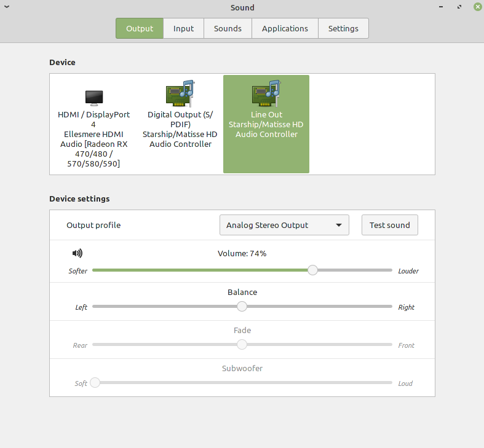Click the 'Softer' label on volume slider

77,271
